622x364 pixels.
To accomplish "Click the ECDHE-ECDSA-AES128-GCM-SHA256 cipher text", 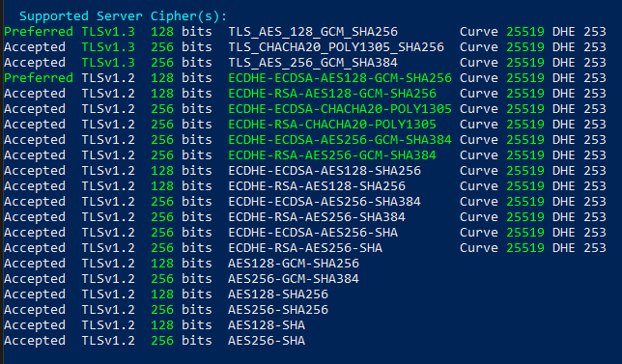I will pos(340,77).
